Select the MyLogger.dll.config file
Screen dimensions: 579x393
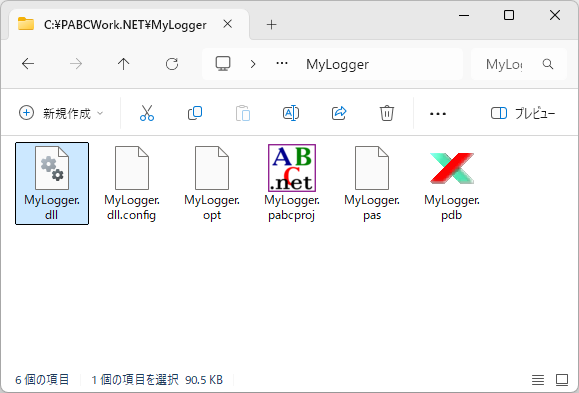tap(132, 183)
